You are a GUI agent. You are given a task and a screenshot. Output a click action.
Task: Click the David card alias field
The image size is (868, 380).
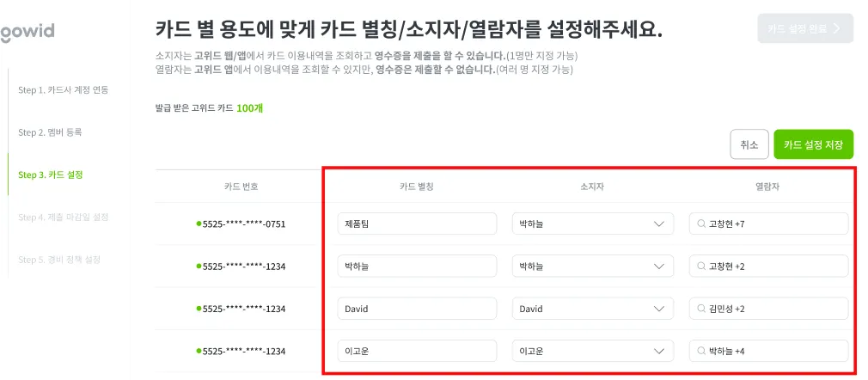(418, 309)
